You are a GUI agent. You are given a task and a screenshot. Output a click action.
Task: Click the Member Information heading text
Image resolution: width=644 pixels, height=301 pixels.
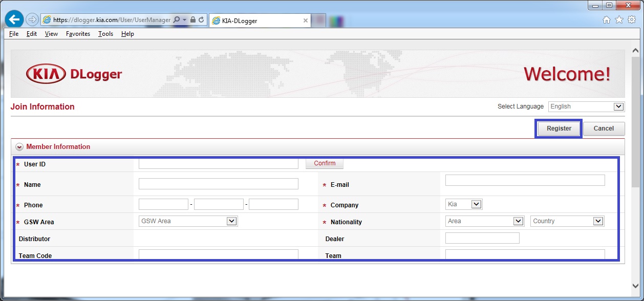[58, 147]
